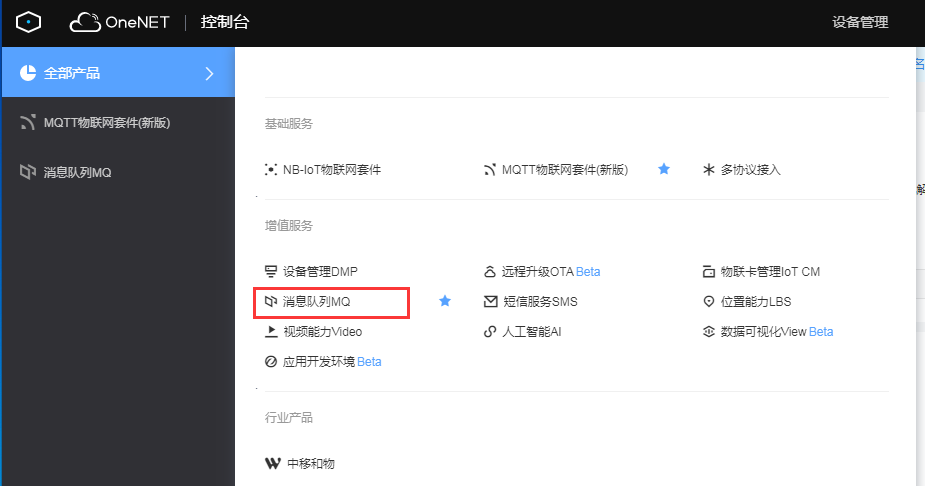Click the 物联卡管理IoT CM icon
925x486 pixels.
(x=708, y=271)
